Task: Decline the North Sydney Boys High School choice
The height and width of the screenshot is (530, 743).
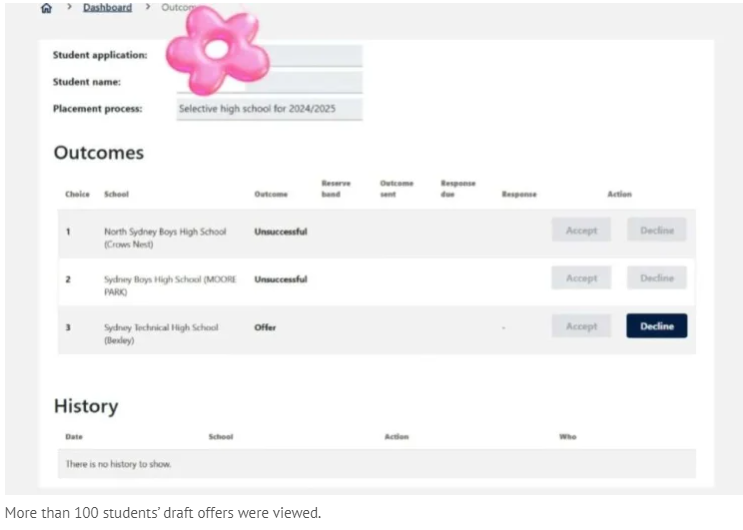Action: click(656, 230)
